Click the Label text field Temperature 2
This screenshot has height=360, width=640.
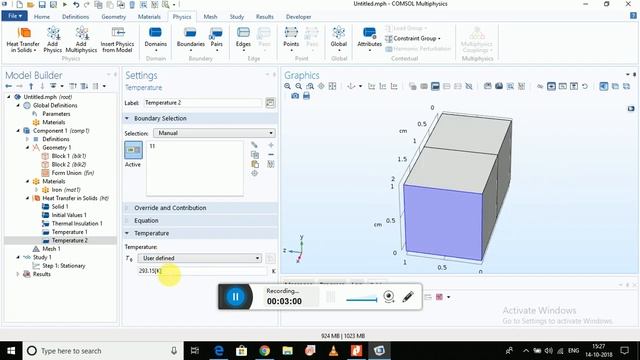[202, 103]
